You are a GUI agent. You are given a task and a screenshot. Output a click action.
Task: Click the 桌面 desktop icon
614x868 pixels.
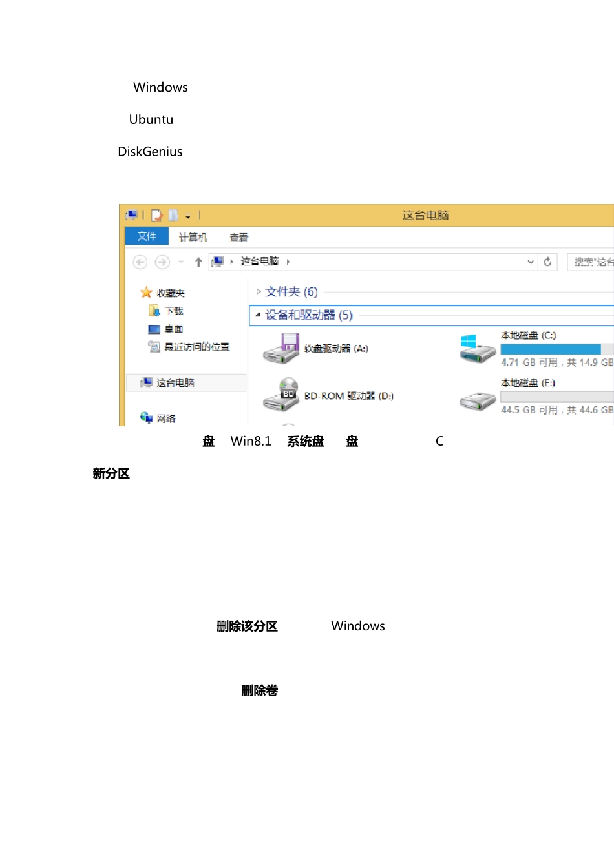(154, 329)
